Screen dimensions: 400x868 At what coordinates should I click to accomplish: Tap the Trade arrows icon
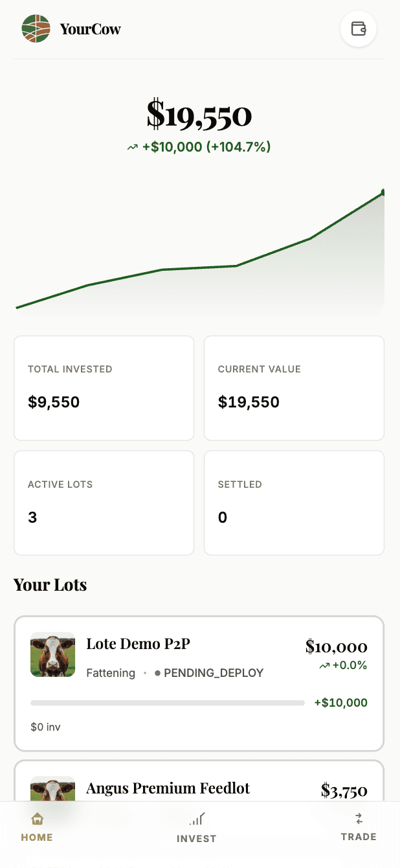coord(359,819)
